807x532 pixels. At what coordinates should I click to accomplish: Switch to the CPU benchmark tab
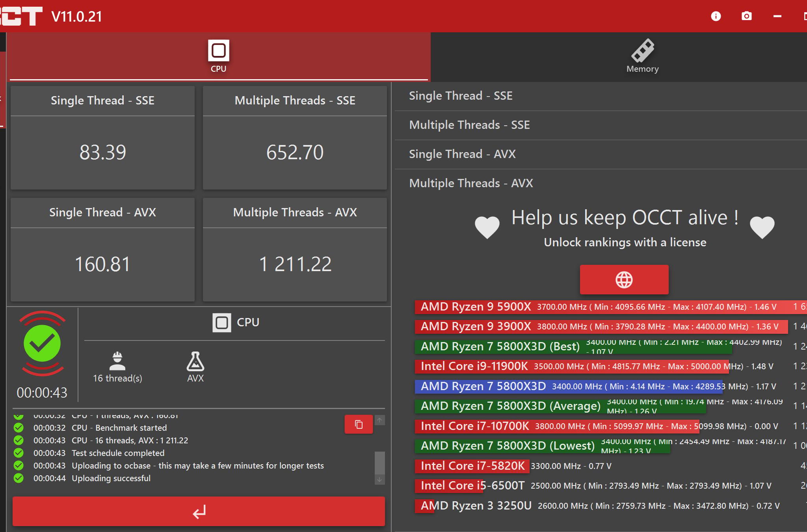[219, 57]
